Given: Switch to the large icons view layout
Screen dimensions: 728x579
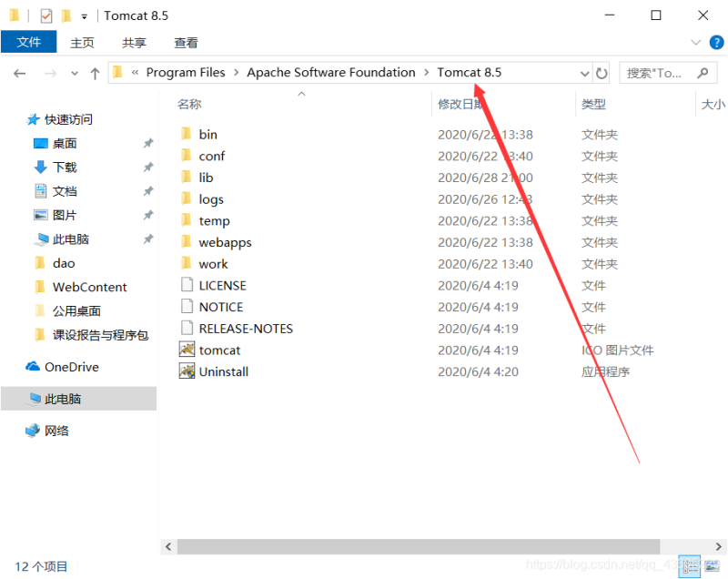Looking at the screenshot, I should point(712,566).
